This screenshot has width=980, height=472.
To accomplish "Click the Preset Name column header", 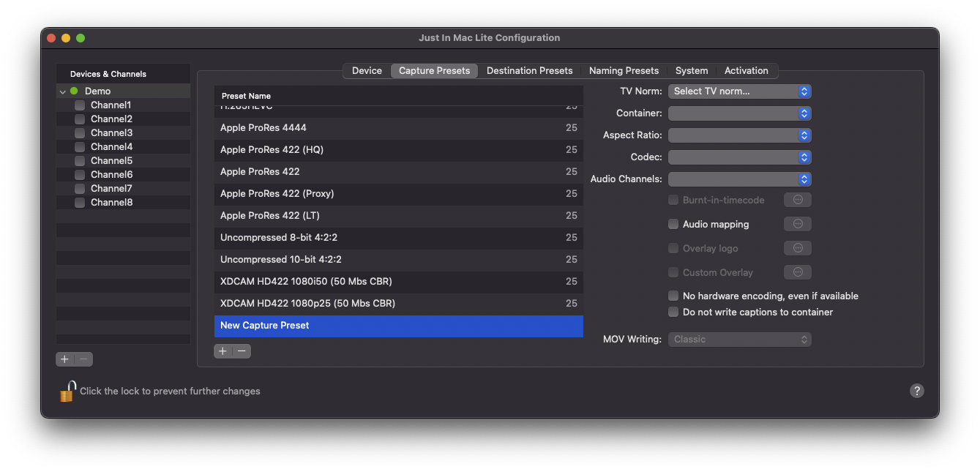I will (x=399, y=96).
